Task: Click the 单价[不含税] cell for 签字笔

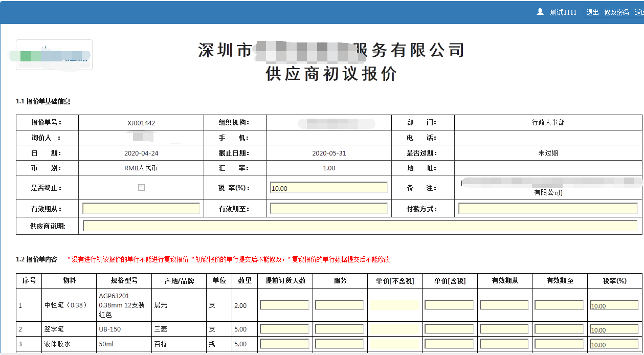Action: [395, 329]
